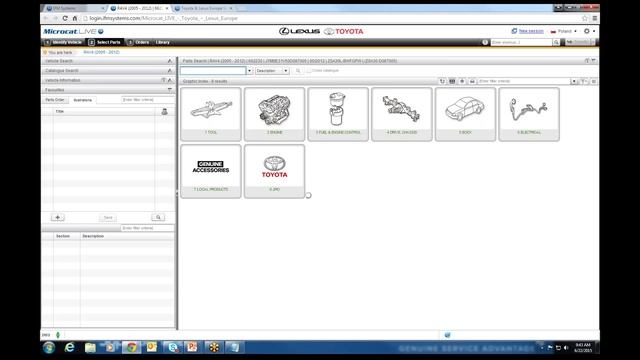Click the Windows Start button
The image size is (640, 360).
(49, 347)
